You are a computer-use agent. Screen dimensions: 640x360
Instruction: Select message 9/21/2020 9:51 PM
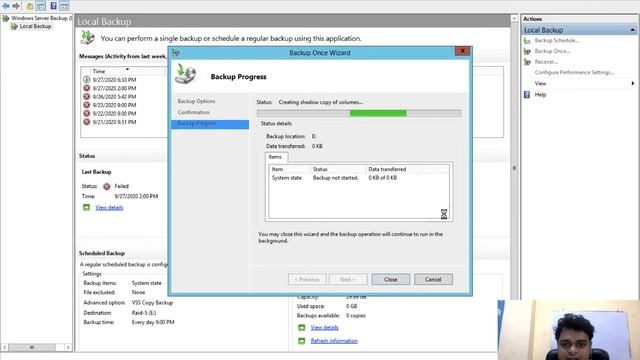click(x=114, y=122)
